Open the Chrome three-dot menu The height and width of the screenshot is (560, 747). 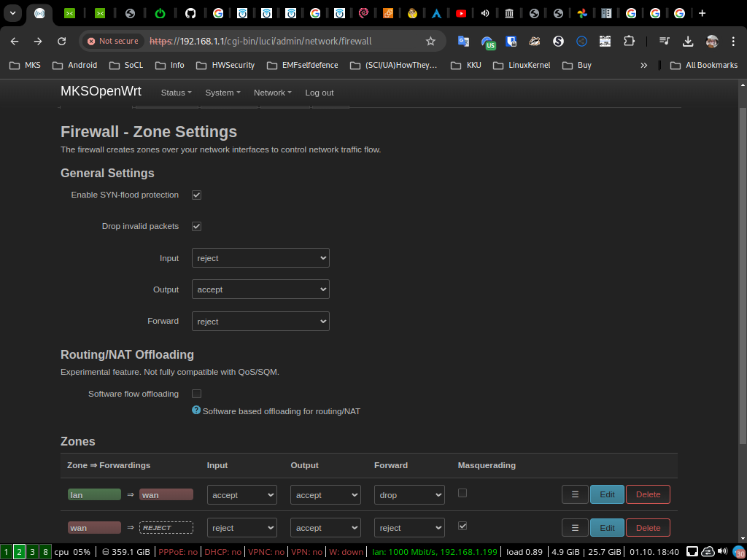coord(733,42)
